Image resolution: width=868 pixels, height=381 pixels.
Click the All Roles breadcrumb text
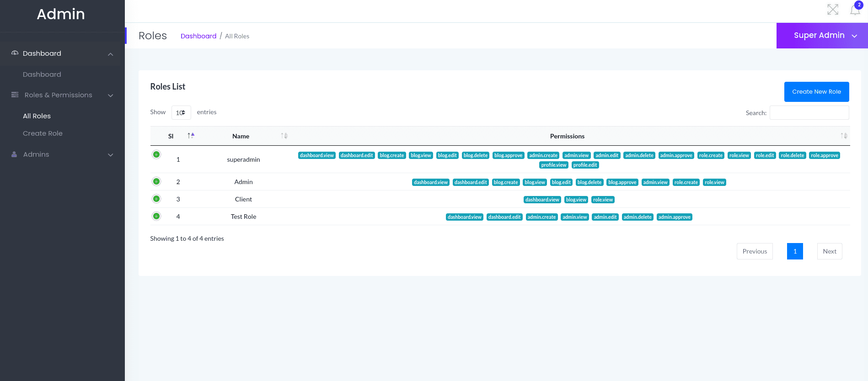tap(237, 36)
